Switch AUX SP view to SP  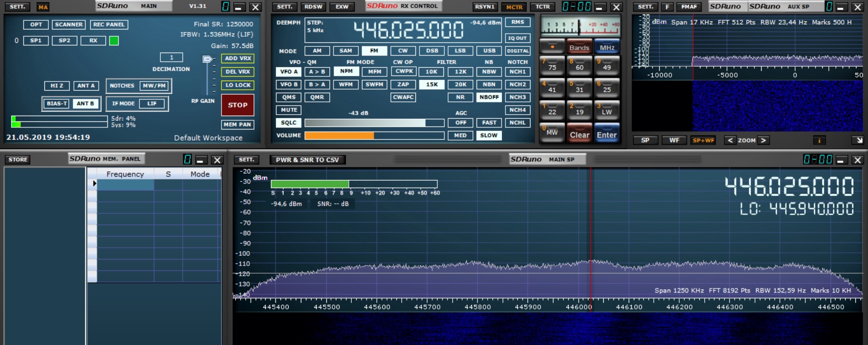pos(645,140)
